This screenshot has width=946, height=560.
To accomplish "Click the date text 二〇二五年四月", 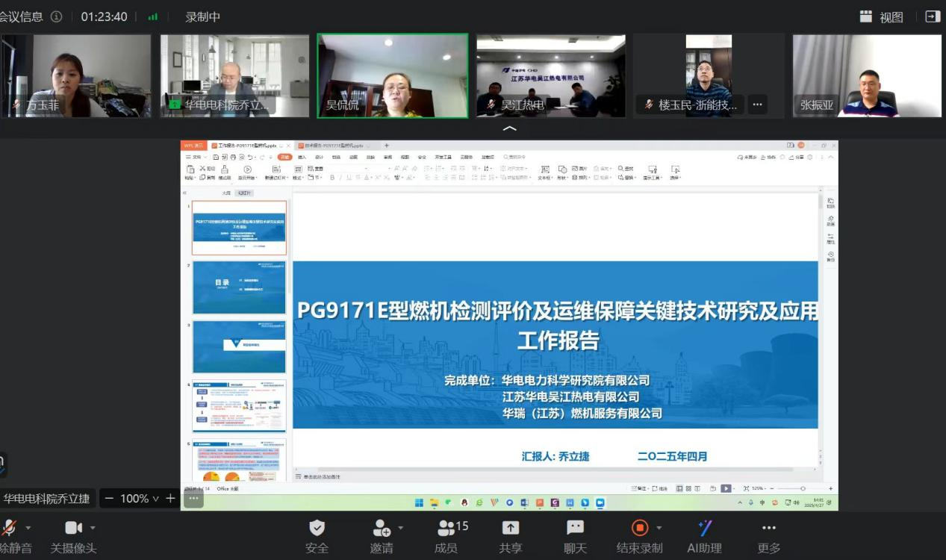I will pos(672,456).
